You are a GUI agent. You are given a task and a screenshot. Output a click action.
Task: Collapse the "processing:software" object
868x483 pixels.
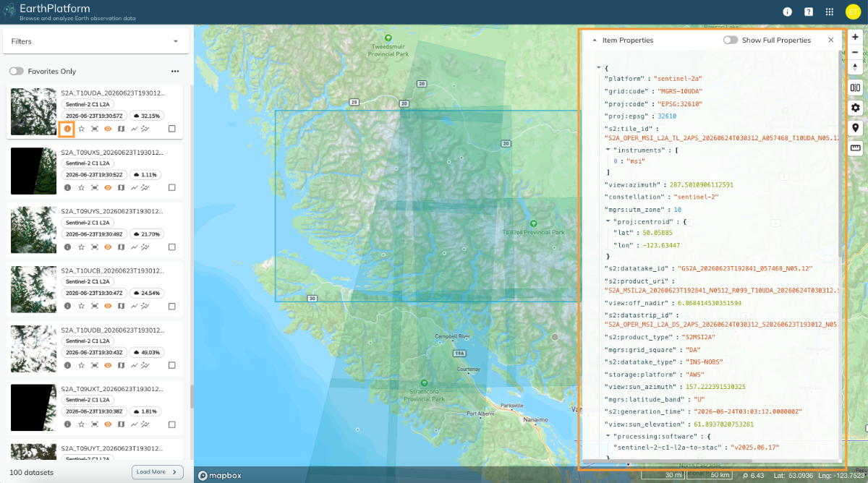click(608, 436)
